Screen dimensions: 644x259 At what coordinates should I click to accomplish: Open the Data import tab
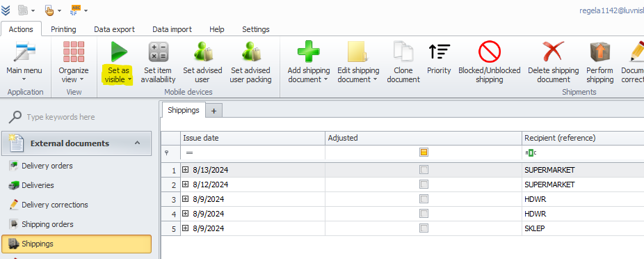[172, 29]
